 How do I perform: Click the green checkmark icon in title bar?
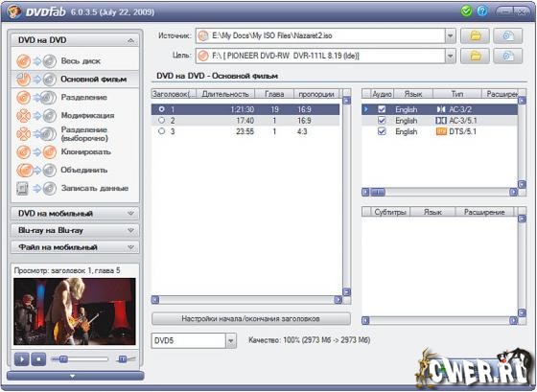466,11
